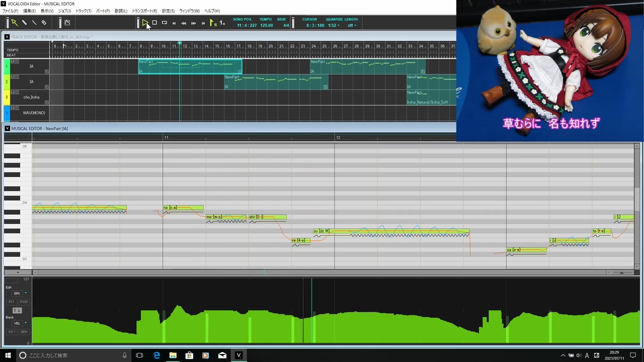Open the Quantize 1/32 dropdown
The image size is (644, 362).
click(x=334, y=25)
